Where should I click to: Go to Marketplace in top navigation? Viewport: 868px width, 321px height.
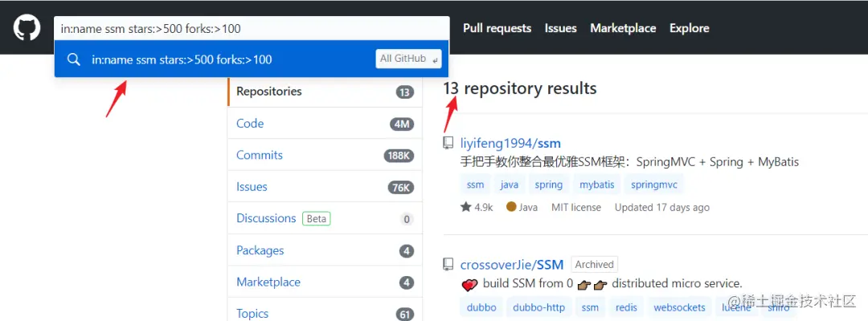pos(623,28)
